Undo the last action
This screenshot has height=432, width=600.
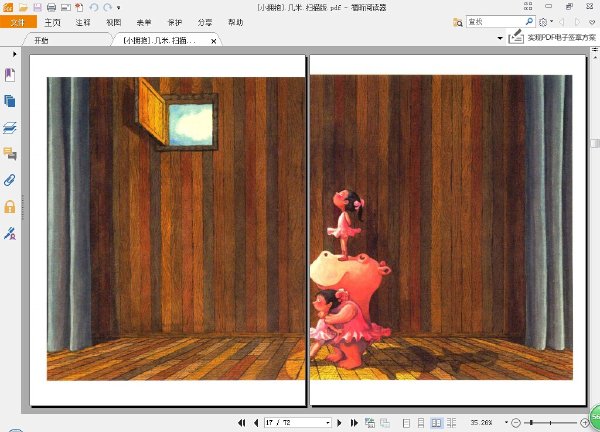click(94, 7)
